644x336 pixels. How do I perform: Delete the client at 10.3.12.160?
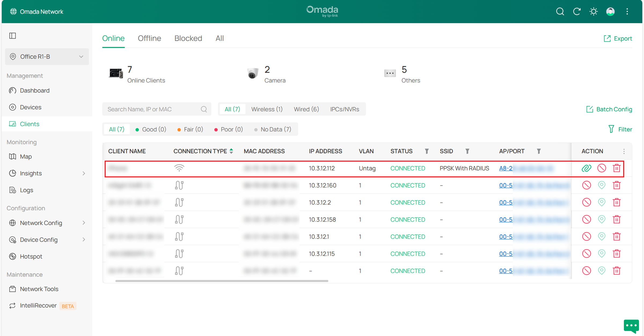click(x=617, y=185)
